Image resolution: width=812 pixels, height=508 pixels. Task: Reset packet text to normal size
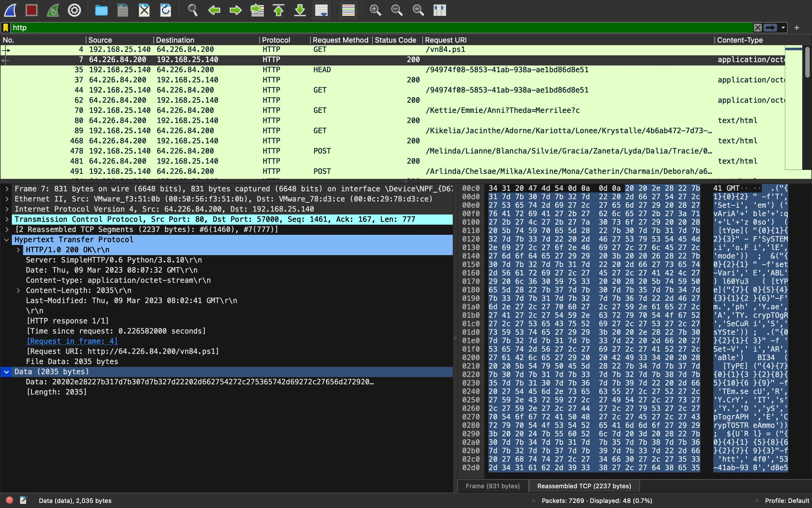(418, 10)
